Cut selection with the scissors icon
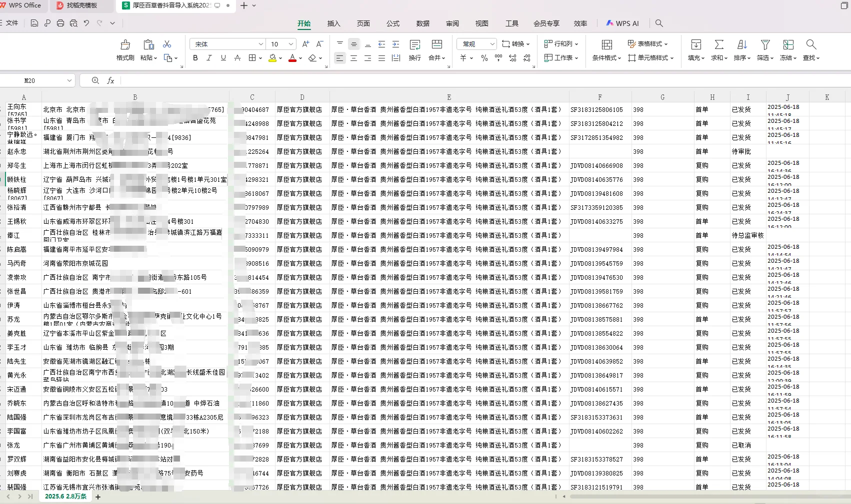 (167, 44)
